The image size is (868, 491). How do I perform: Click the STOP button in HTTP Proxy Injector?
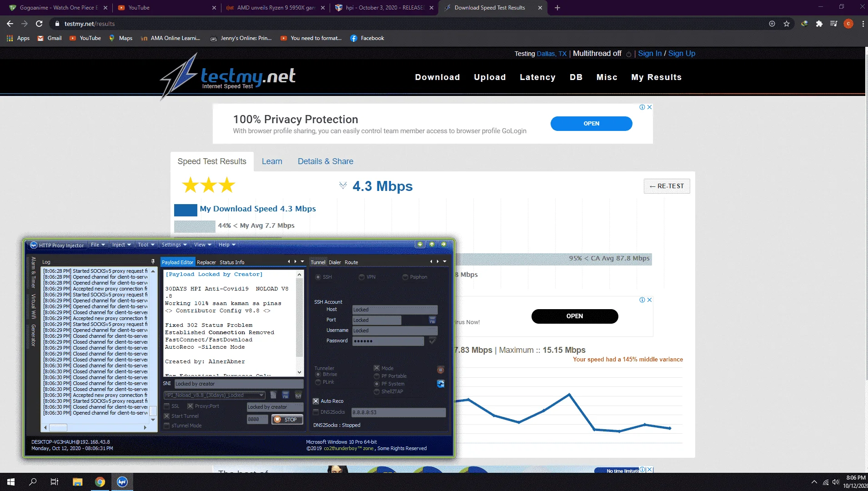point(287,420)
